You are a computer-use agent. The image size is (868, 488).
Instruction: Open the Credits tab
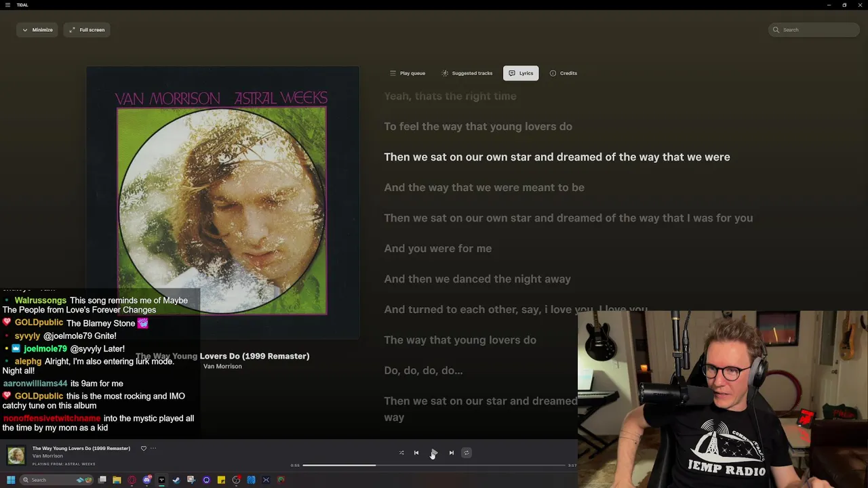(563, 73)
